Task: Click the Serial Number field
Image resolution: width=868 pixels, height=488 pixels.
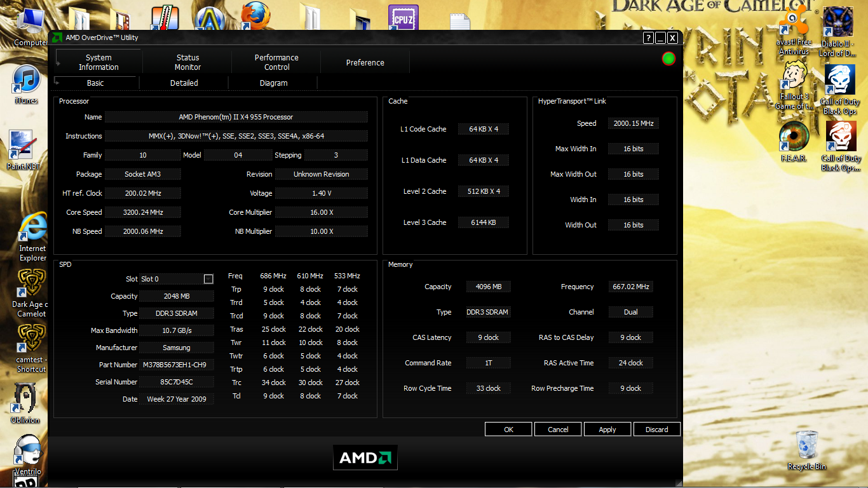Action: coord(177,382)
